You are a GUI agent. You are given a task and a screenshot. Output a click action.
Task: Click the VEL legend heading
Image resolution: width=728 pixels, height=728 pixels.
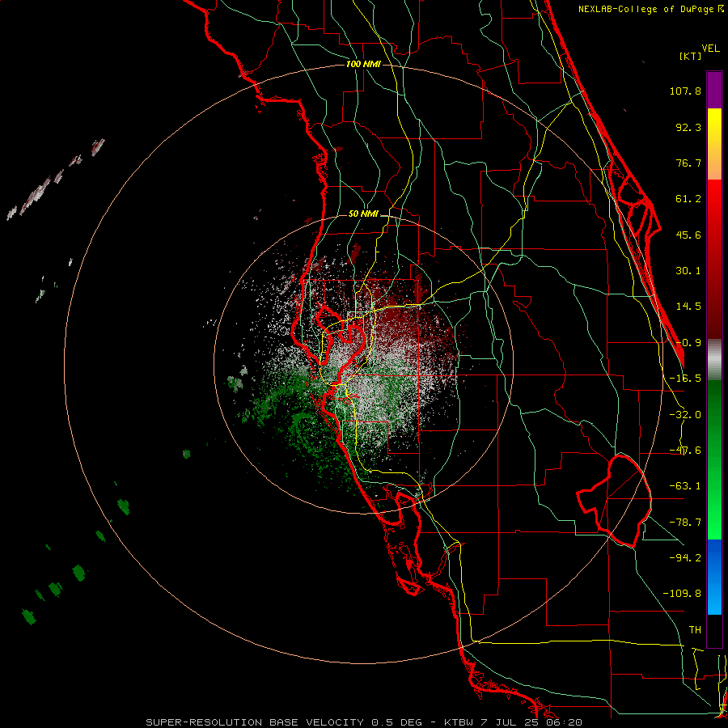pos(711,49)
